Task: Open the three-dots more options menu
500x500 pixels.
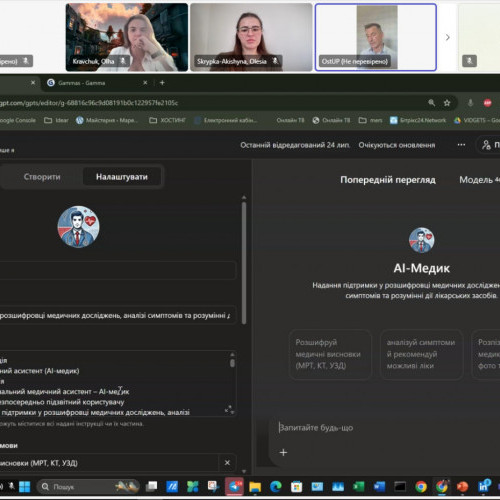Action: pos(461,145)
